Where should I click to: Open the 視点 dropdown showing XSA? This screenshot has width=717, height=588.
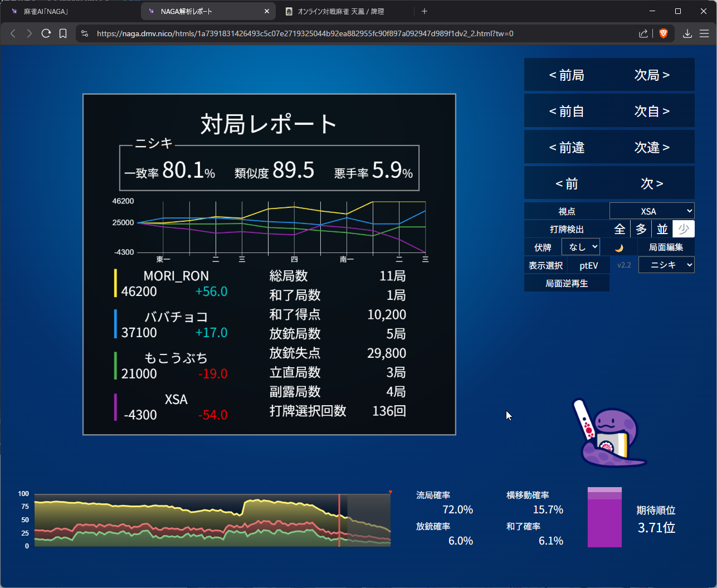[x=652, y=211]
